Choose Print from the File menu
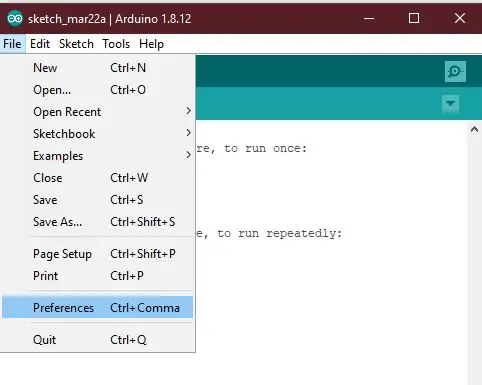 pos(97,276)
